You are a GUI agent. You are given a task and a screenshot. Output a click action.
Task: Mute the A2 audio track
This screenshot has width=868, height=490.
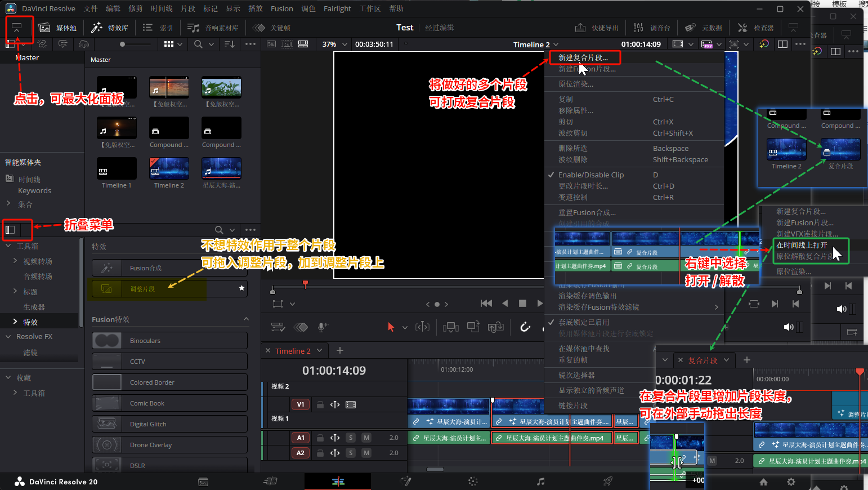366,453
